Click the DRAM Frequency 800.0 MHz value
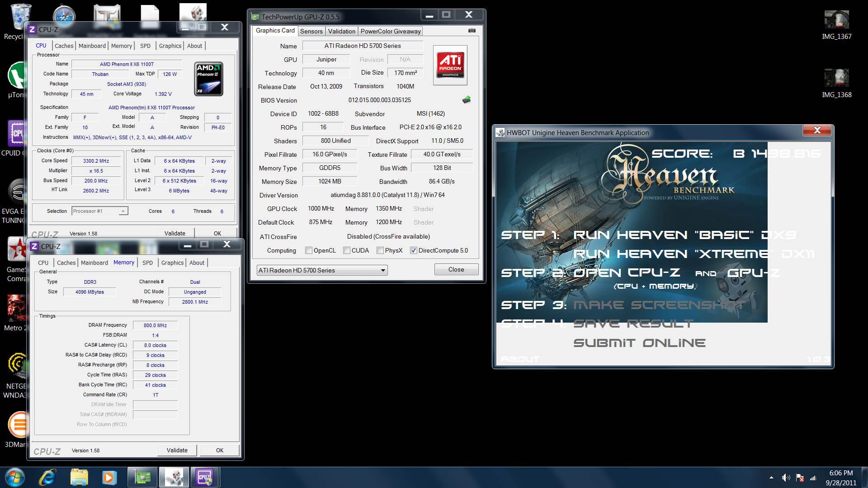 pos(155,325)
